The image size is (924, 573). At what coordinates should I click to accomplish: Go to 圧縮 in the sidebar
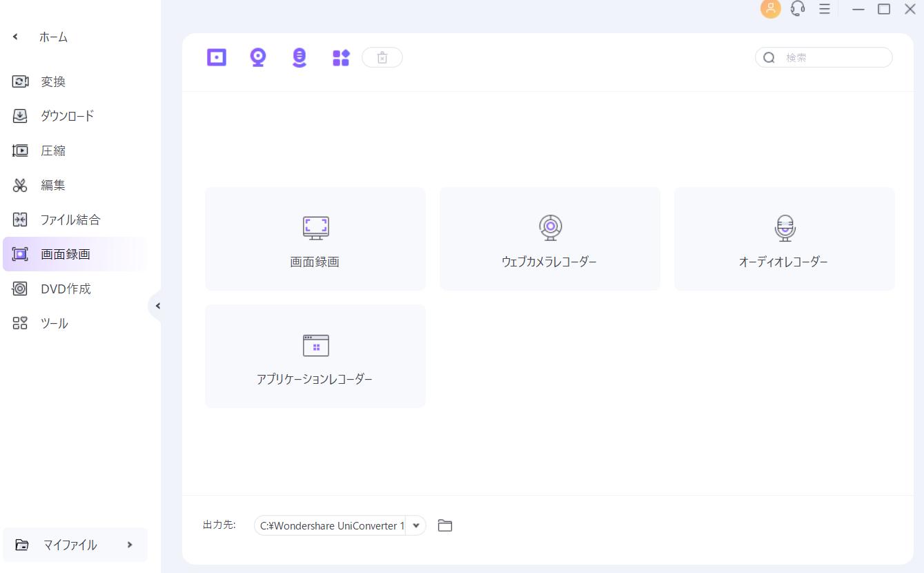click(75, 150)
